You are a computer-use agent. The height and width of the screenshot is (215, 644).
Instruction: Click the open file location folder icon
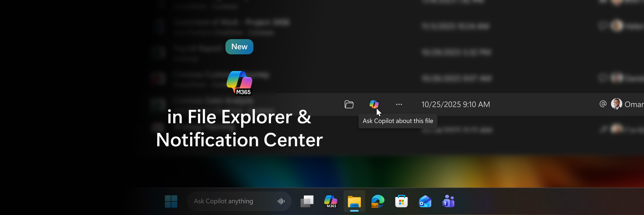[x=349, y=105]
